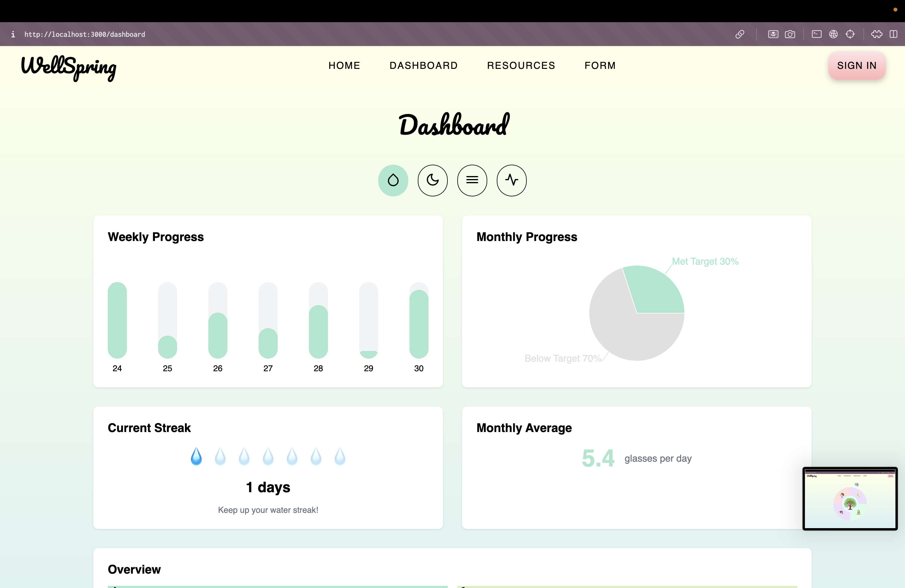
Task: Select the water droplet tracker icon
Action: pos(393,180)
